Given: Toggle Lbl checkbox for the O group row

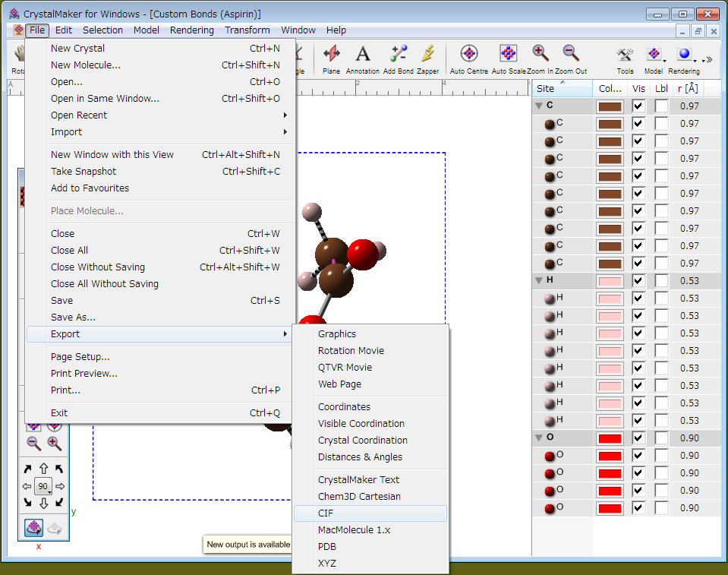Looking at the screenshot, I should [x=662, y=438].
